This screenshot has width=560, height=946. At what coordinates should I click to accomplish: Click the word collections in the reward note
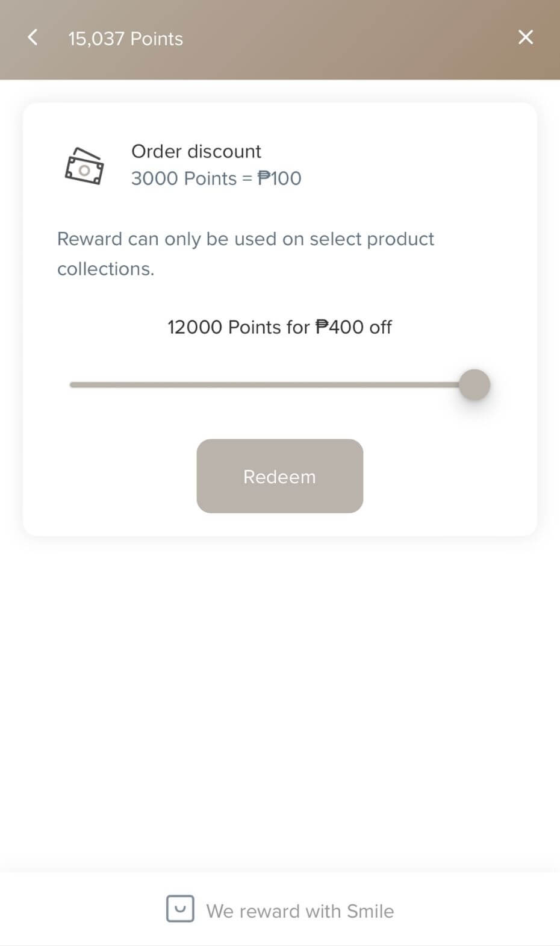[x=105, y=269]
